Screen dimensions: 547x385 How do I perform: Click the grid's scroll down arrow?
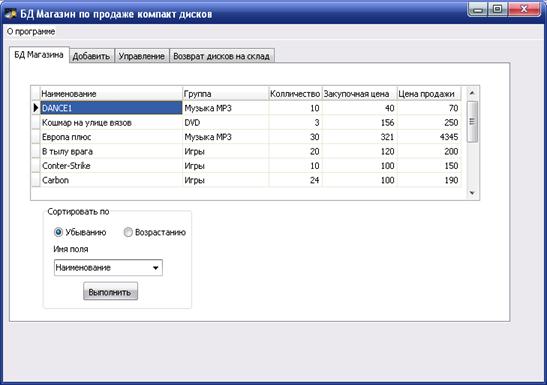point(472,193)
